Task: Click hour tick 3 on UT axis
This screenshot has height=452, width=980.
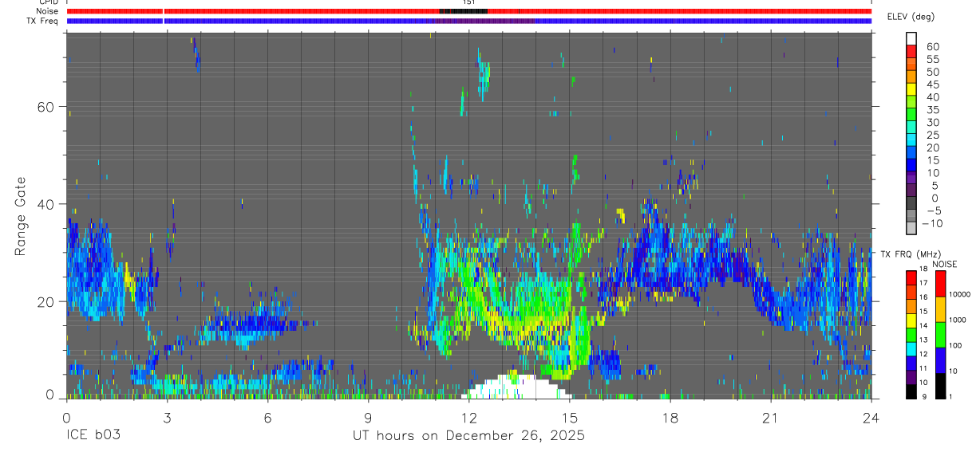Action: coord(167,417)
